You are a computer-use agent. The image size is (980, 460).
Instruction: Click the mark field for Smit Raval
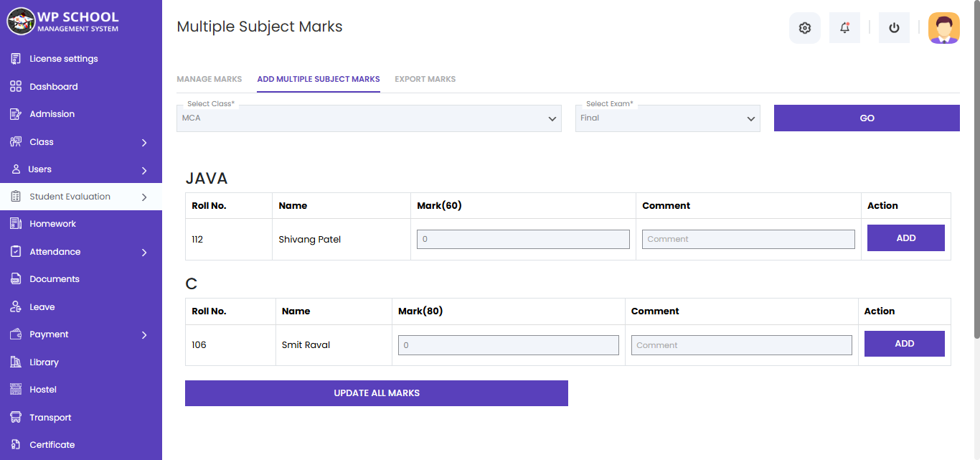508,345
